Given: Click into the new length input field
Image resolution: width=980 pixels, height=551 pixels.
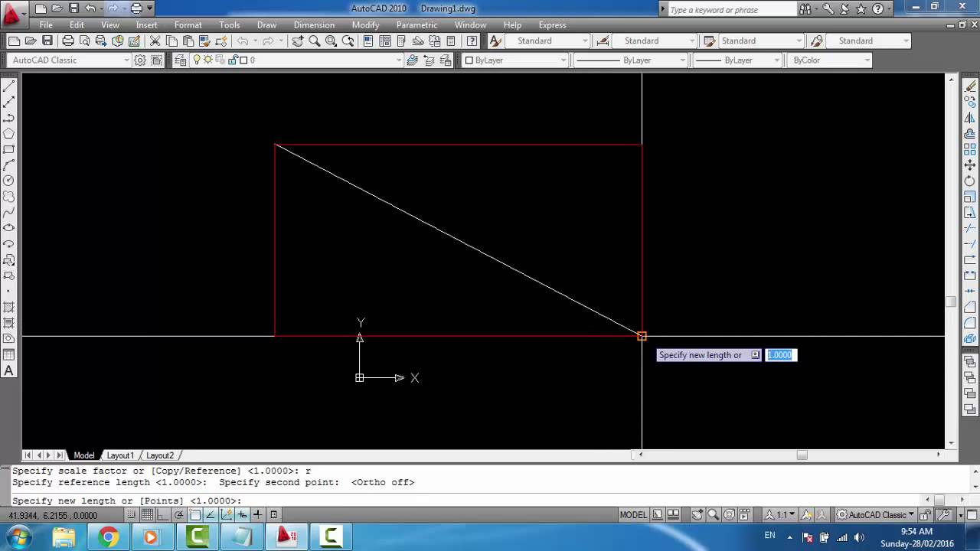Looking at the screenshot, I should pos(781,355).
